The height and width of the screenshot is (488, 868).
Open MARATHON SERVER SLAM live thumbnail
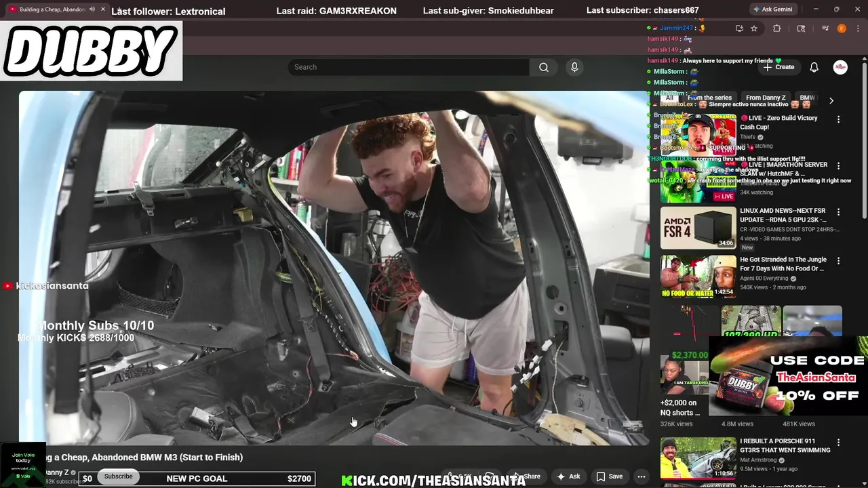pos(698,182)
